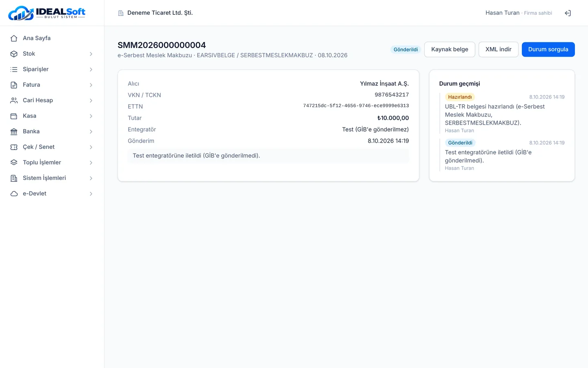Click user name Hasan Turan in header

pos(502,13)
